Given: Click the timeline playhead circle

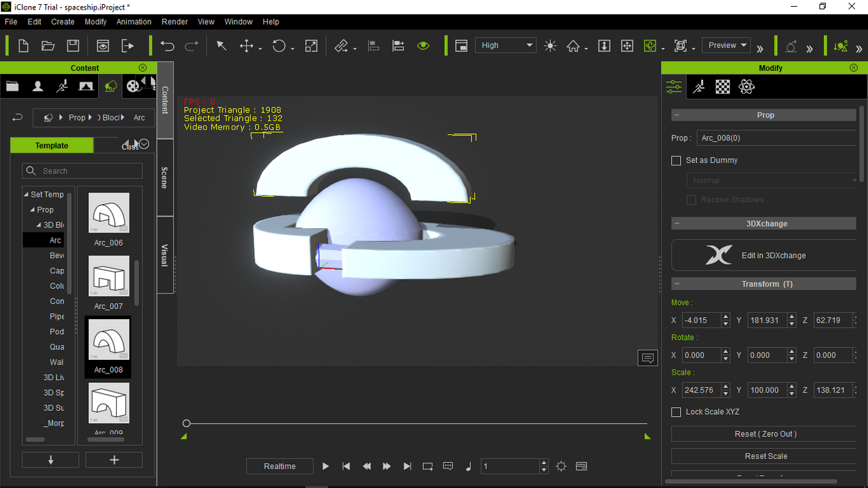Looking at the screenshot, I should pos(186,424).
